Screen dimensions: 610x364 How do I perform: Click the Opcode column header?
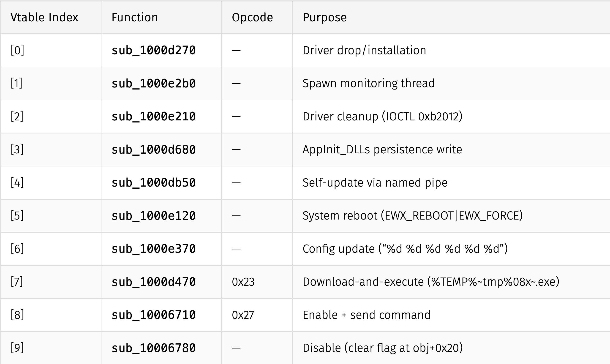tap(252, 17)
